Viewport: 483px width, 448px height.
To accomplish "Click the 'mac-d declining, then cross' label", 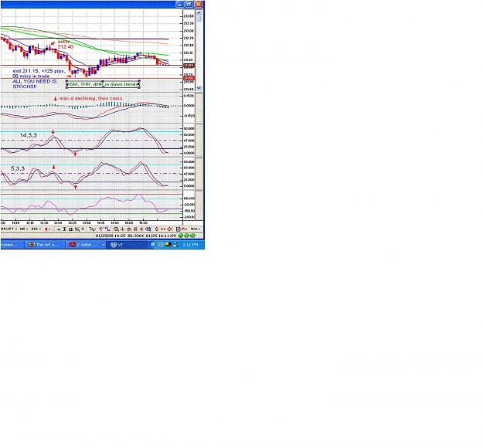I will pos(90,99).
